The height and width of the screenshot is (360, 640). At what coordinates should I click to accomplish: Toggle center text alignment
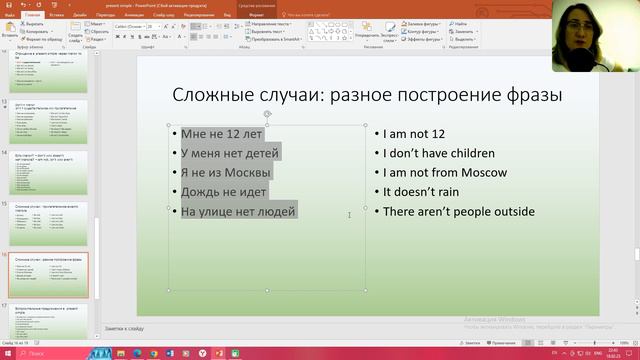tap(201, 37)
